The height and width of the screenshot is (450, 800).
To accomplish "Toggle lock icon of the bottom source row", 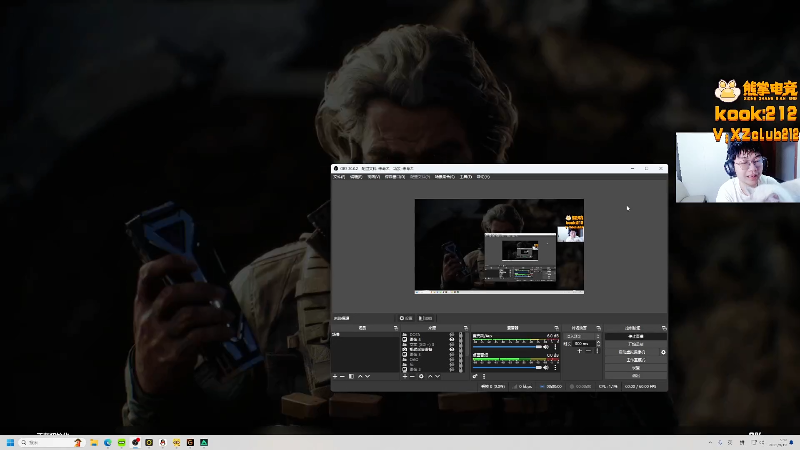I will point(461,369).
